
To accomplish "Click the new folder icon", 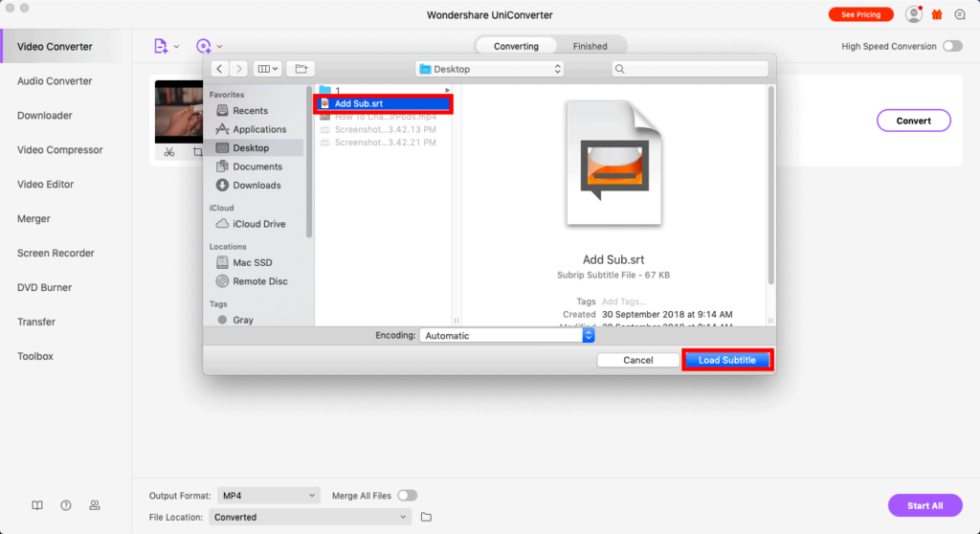I will (301, 69).
